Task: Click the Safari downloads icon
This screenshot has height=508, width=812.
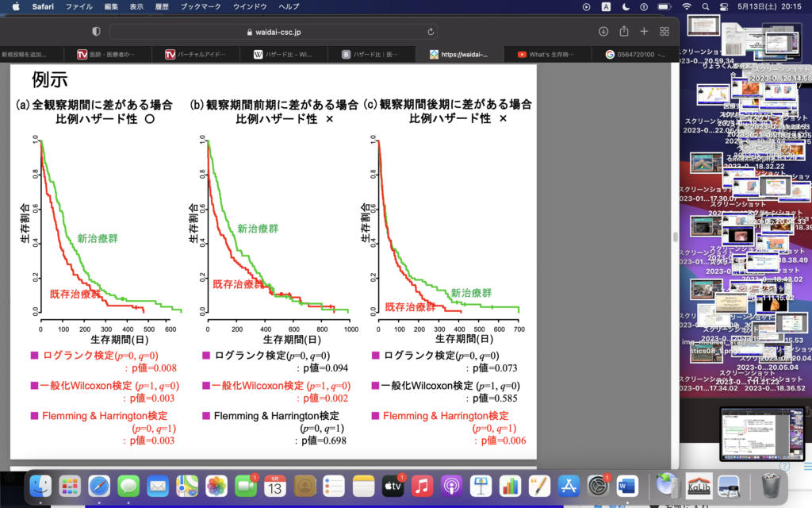Action: coord(603,31)
